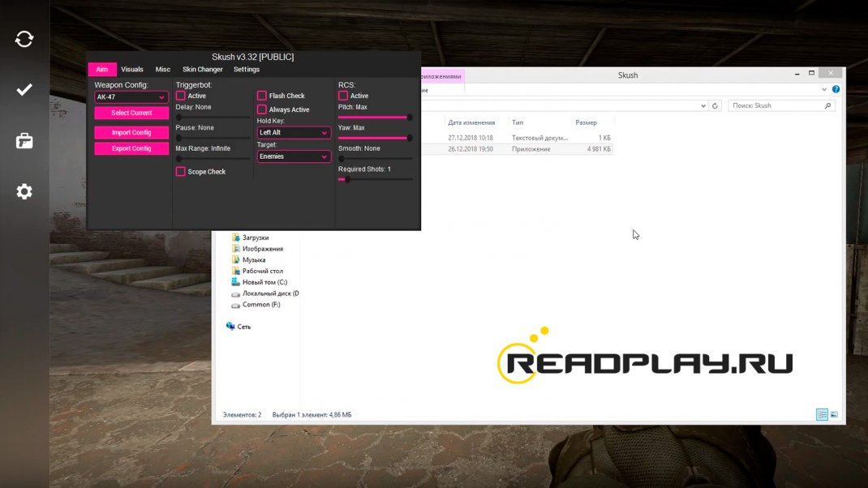Screen dimensions: 868x488
Task: Sort by Дата изменения column header
Action: (471, 123)
